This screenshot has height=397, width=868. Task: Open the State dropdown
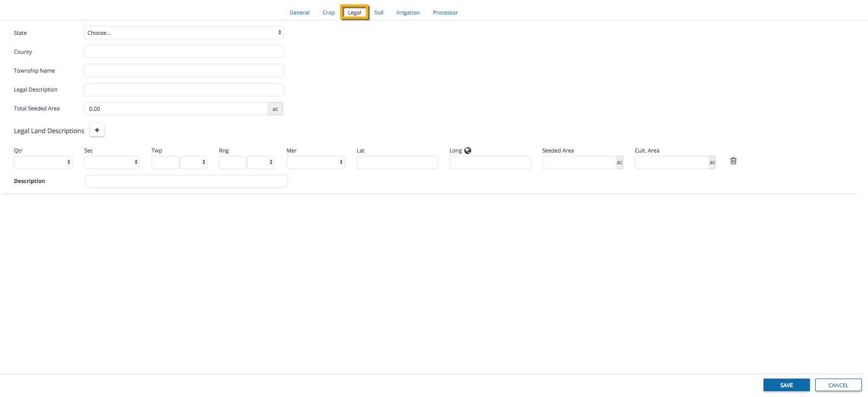[183, 33]
